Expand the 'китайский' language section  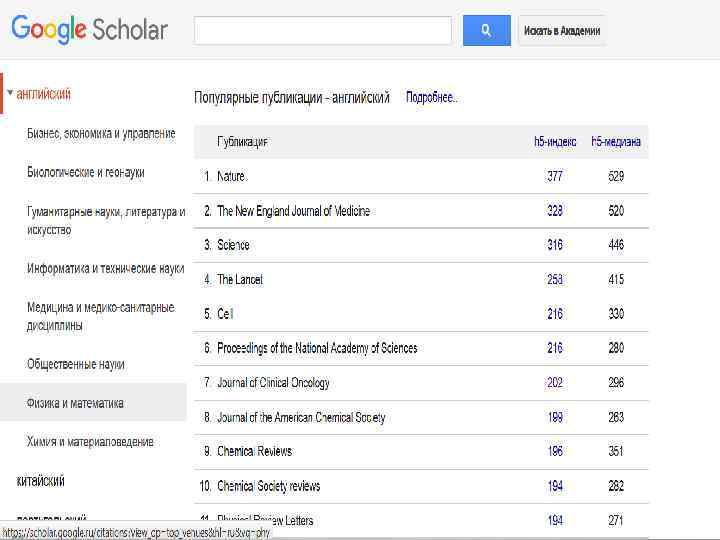42,481
